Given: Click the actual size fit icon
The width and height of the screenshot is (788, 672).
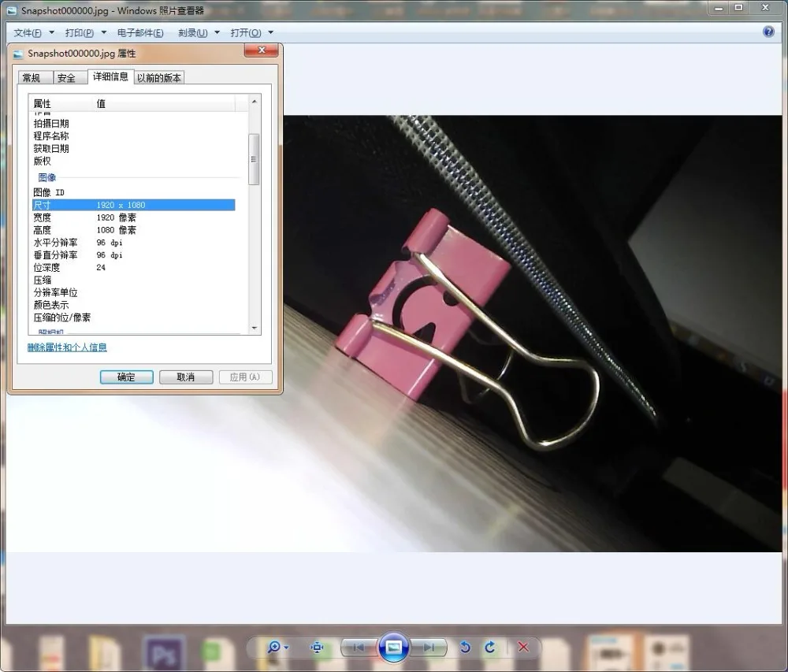Looking at the screenshot, I should click(x=317, y=647).
